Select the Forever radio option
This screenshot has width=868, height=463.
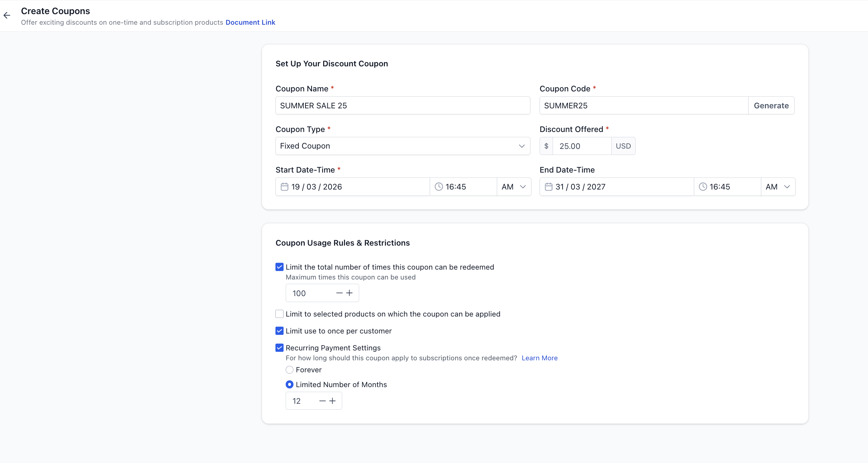click(x=290, y=370)
